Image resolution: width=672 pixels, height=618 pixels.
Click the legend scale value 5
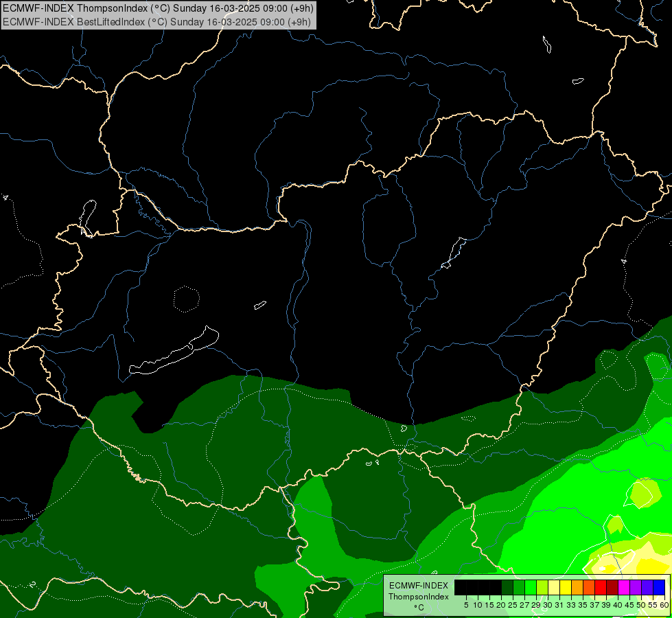click(x=466, y=605)
